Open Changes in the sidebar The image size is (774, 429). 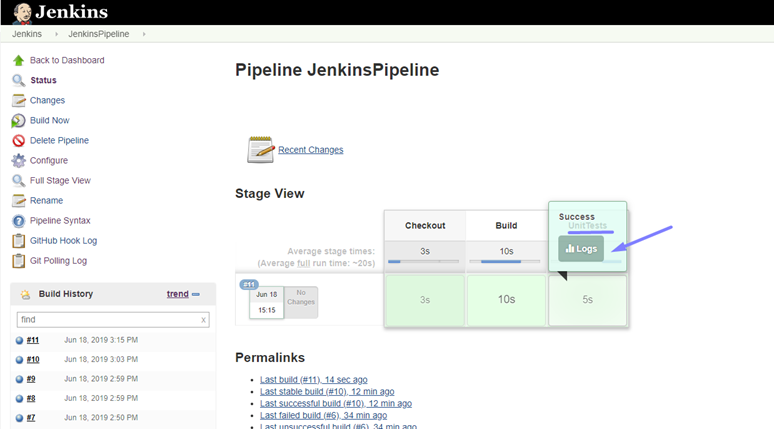click(47, 100)
